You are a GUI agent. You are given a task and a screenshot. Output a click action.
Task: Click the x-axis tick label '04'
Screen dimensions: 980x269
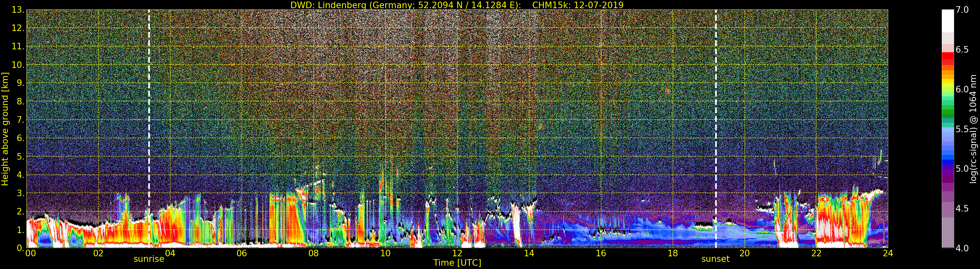(x=170, y=253)
